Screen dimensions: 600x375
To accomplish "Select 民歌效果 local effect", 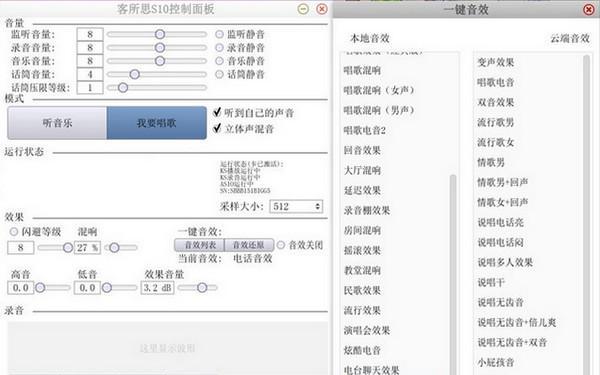I will coord(362,290).
